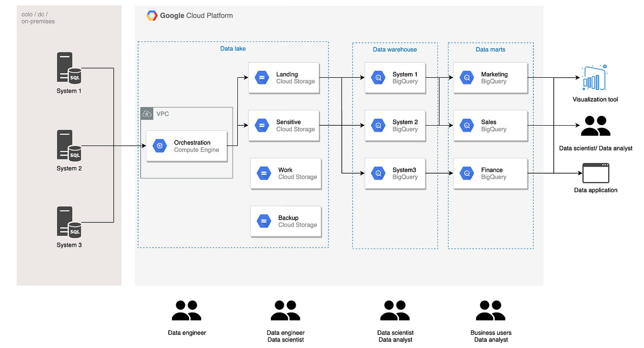Click the System 3 SQL database cylinder
The width and height of the screenshot is (644, 348).
75,230
